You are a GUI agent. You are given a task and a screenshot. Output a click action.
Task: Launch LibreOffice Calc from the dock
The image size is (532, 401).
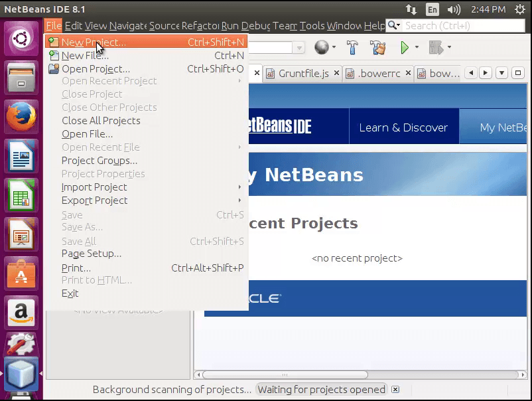click(x=21, y=195)
